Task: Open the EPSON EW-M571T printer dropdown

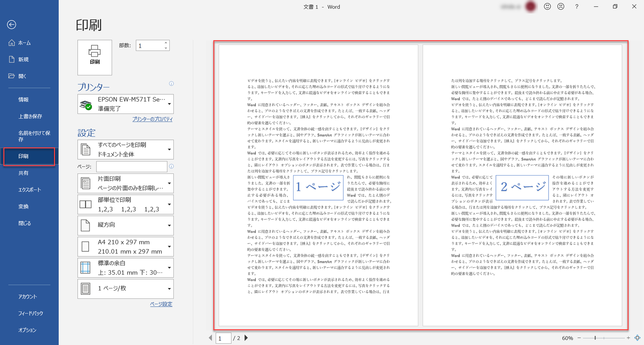Action: [x=125, y=104]
